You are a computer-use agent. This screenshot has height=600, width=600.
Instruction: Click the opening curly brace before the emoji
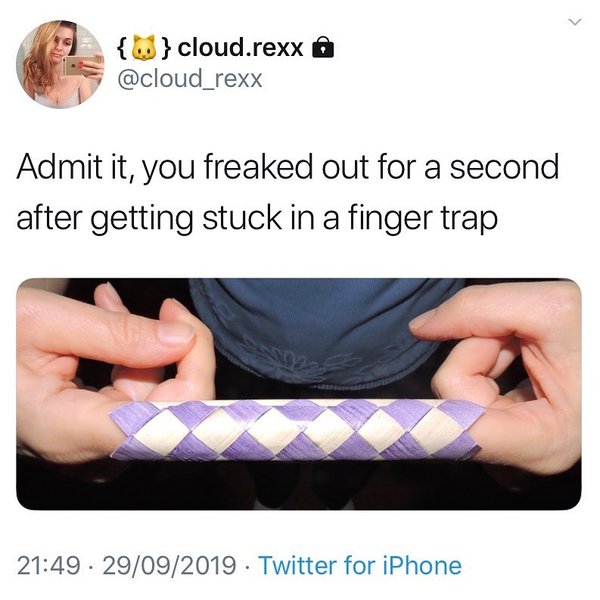122,49
